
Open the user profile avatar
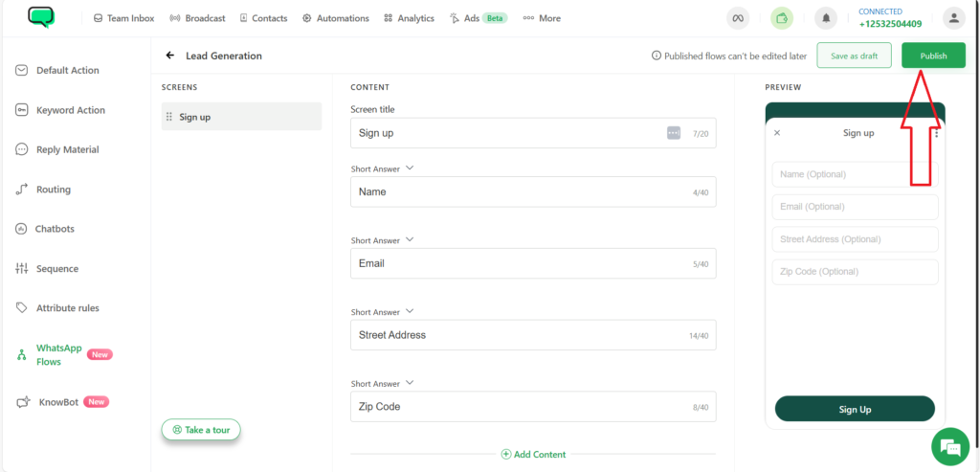(x=954, y=18)
